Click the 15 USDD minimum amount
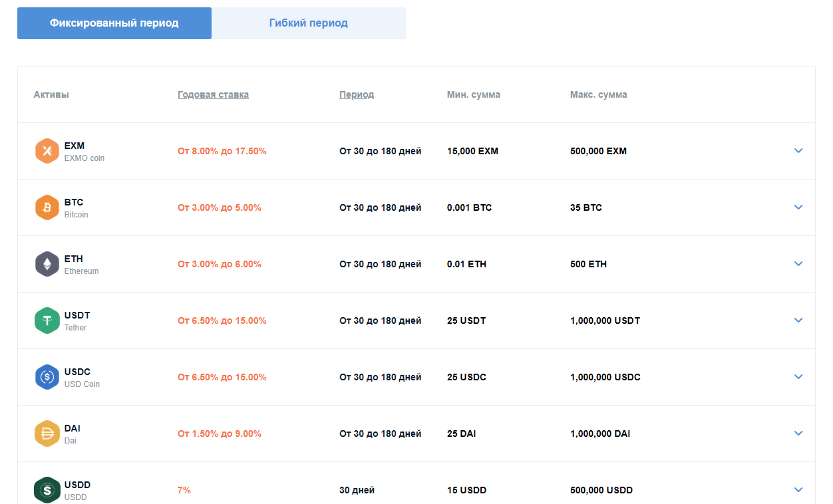Image resolution: width=833 pixels, height=504 pixels. click(466, 490)
